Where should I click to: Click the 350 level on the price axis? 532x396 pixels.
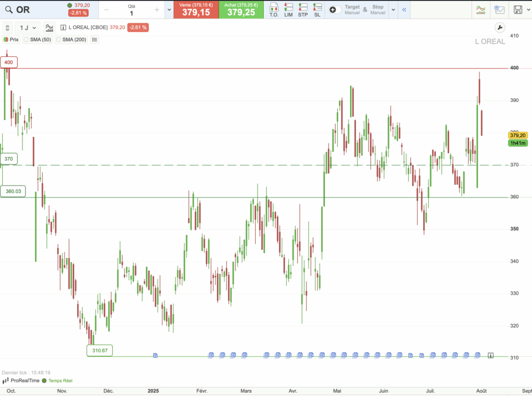coord(514,229)
